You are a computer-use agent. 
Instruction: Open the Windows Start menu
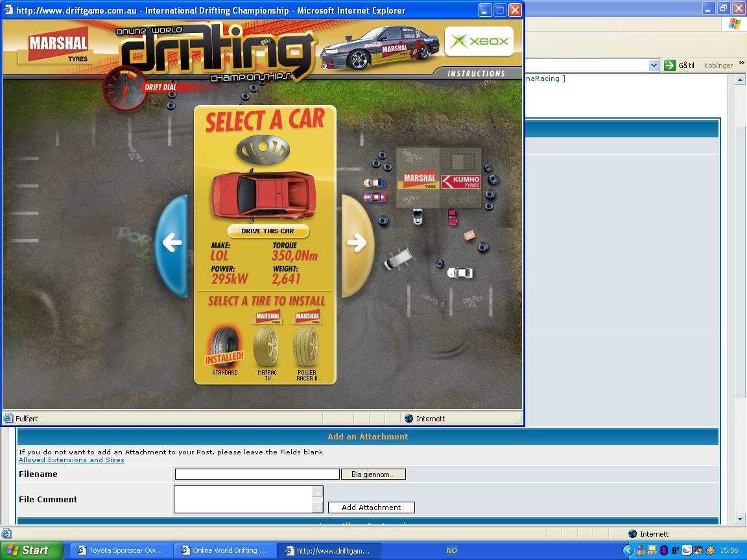(31, 550)
